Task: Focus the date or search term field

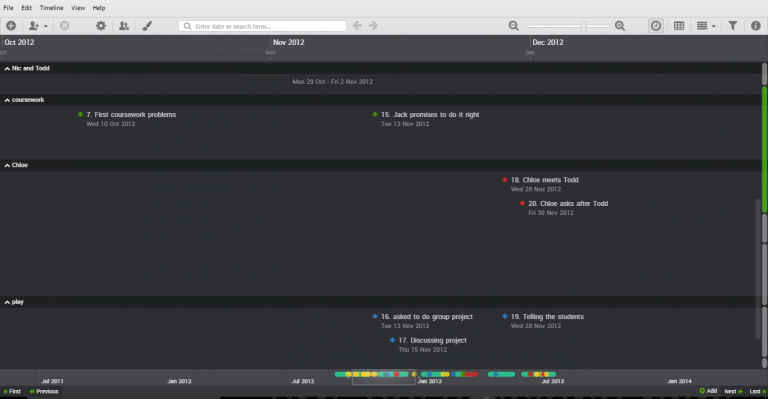Action: (263, 26)
